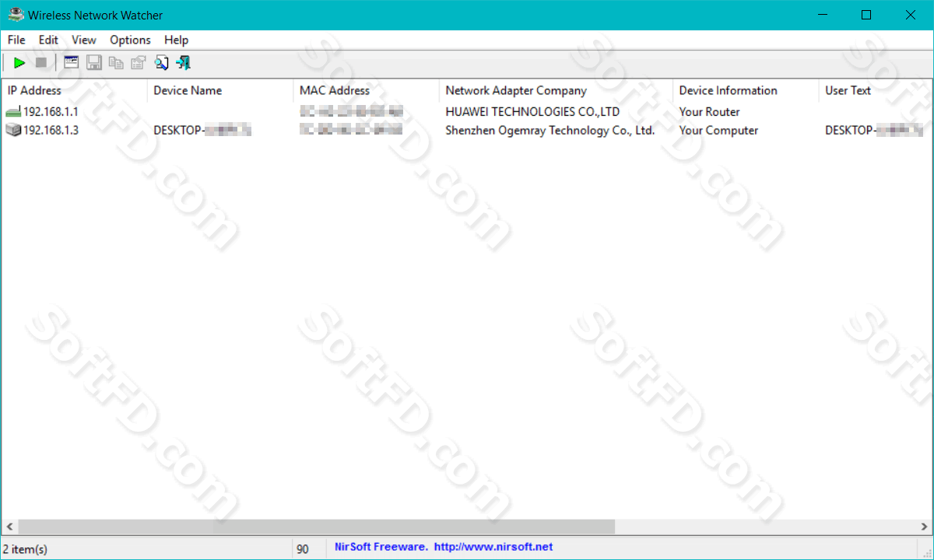Screen dimensions: 934x560
Task: Open the Edit menu
Action: point(48,40)
